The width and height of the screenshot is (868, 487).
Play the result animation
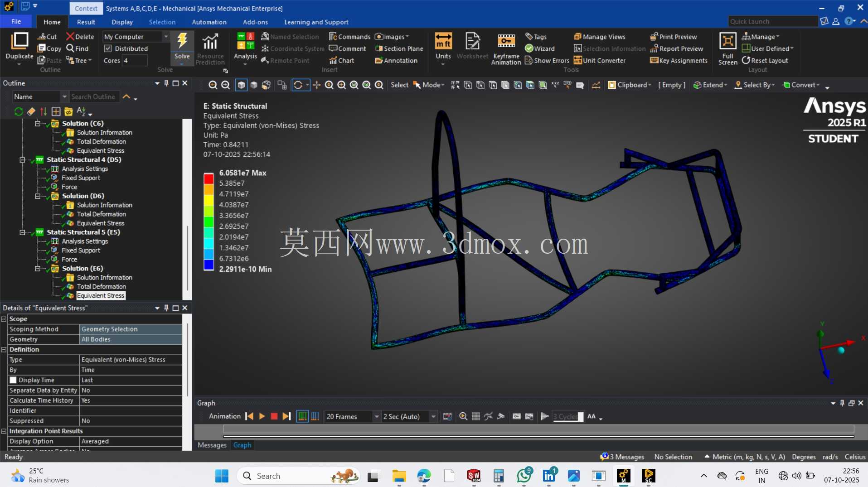(x=262, y=416)
